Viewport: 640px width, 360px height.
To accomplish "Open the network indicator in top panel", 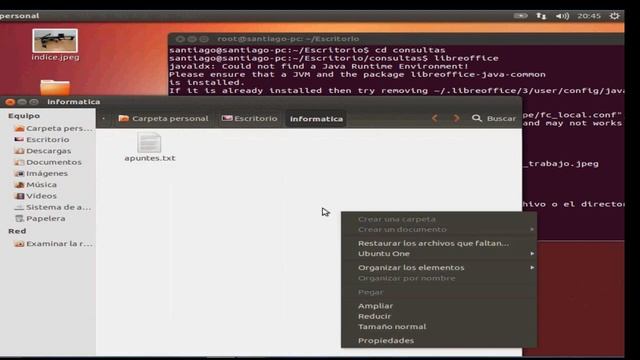I will coord(541,16).
